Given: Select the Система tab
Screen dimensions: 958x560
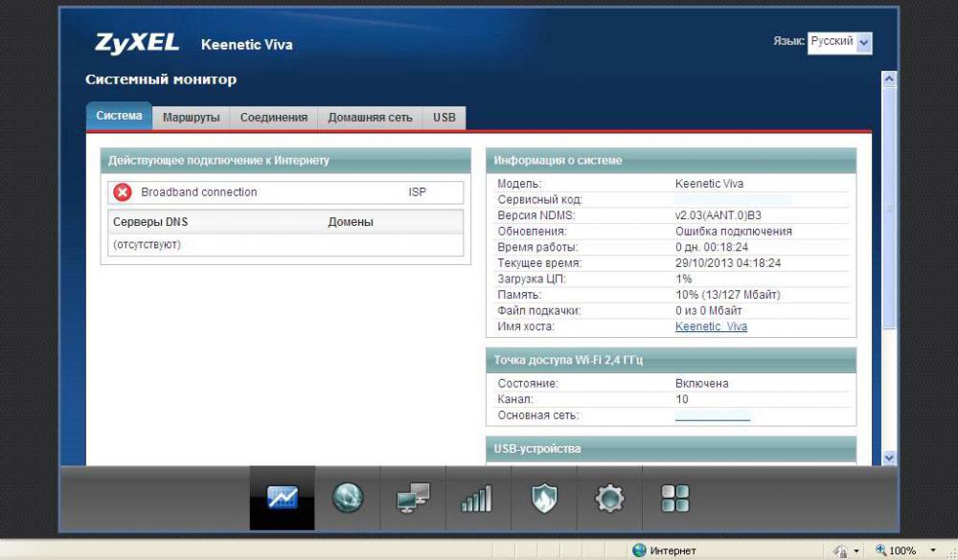Looking at the screenshot, I should [x=119, y=116].
